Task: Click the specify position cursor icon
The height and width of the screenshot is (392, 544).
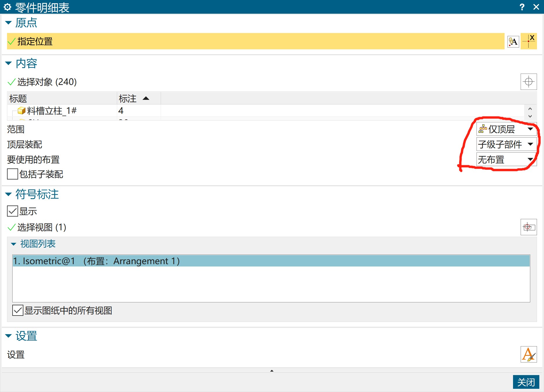Action: 529,41
